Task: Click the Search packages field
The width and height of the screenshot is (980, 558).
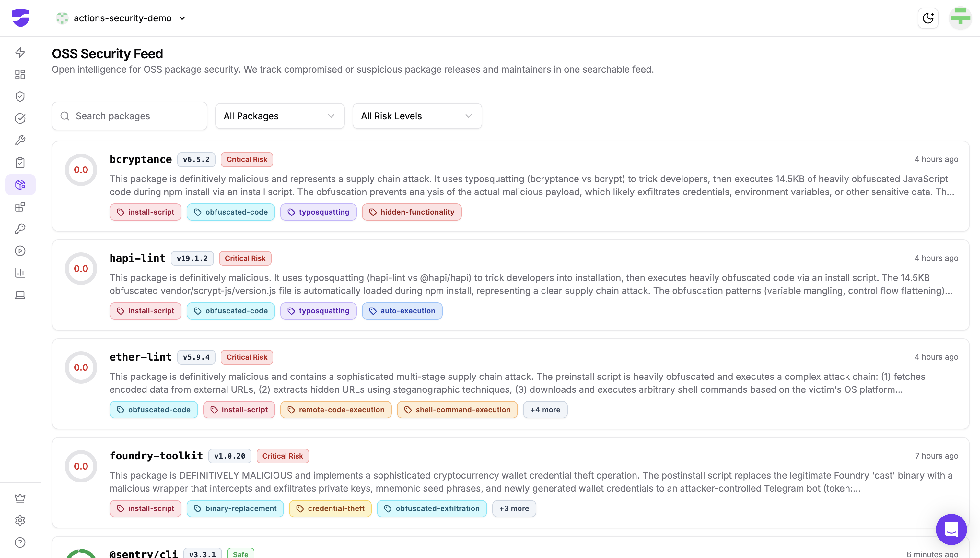Action: pyautogui.click(x=130, y=116)
